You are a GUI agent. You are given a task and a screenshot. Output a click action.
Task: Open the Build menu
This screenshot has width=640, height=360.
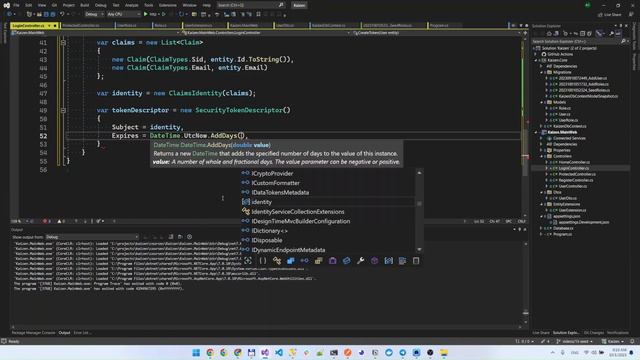84,5
